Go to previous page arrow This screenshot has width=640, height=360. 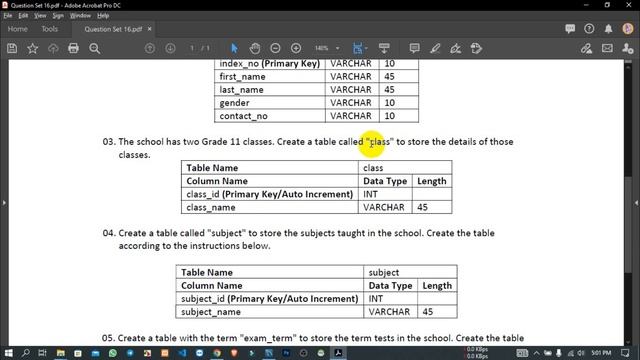150,48
